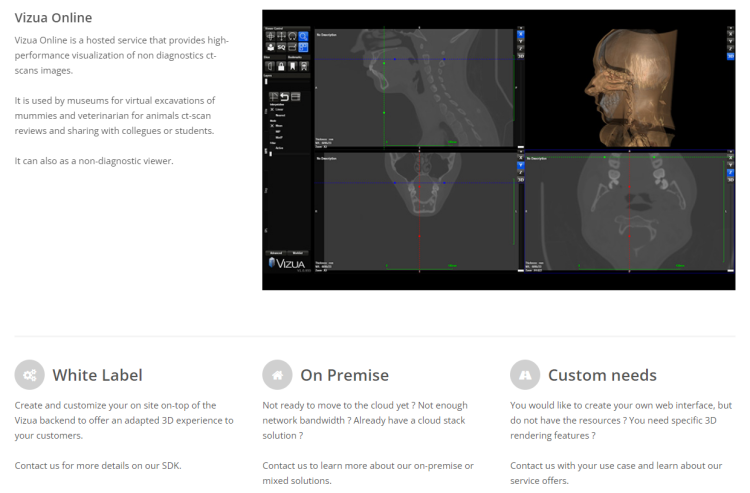Screen dimensions: 750x493
Task: Click the On Premise heading
Action: pos(344,375)
